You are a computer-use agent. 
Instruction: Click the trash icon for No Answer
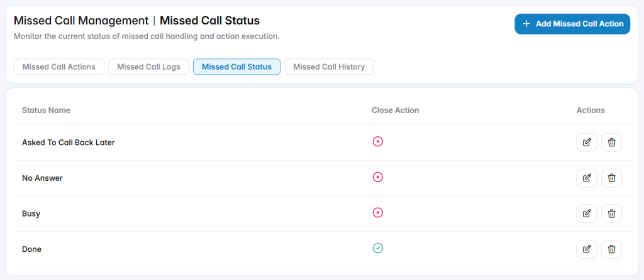[x=611, y=178]
